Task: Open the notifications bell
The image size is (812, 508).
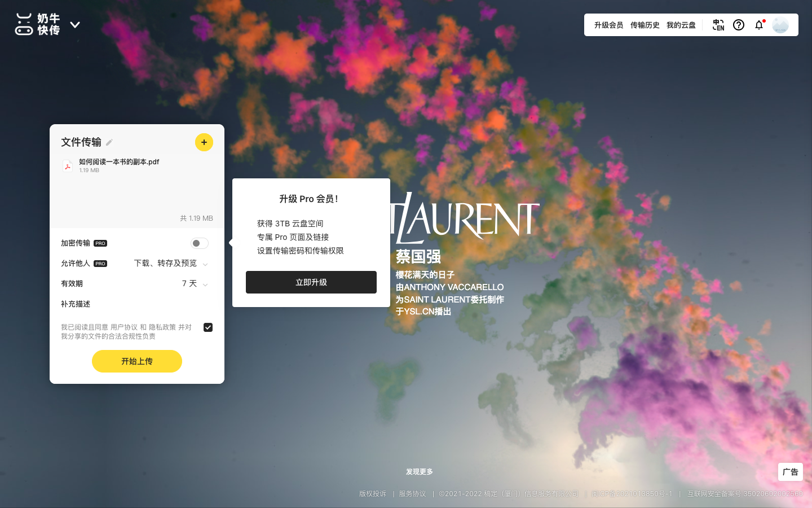Action: tap(759, 25)
